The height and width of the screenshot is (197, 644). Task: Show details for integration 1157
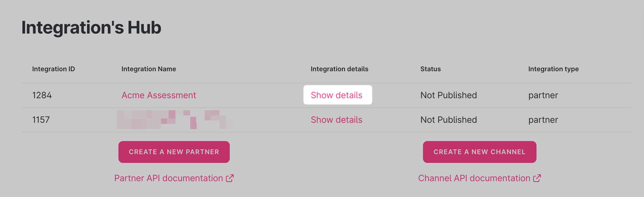tap(336, 120)
